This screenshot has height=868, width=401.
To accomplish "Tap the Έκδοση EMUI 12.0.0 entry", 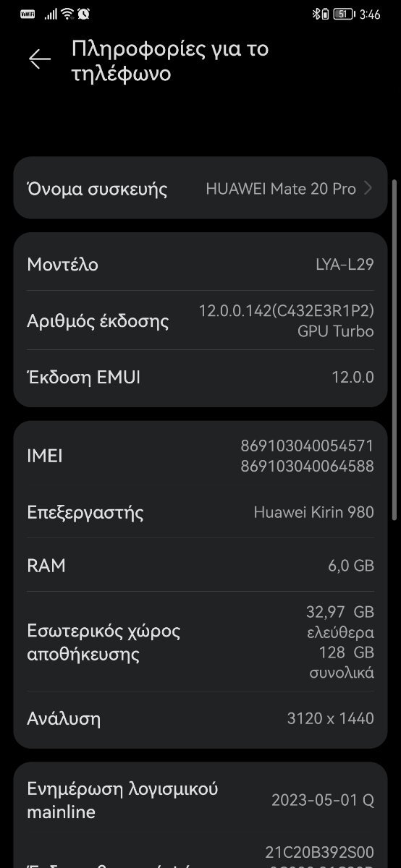I will coord(200,377).
